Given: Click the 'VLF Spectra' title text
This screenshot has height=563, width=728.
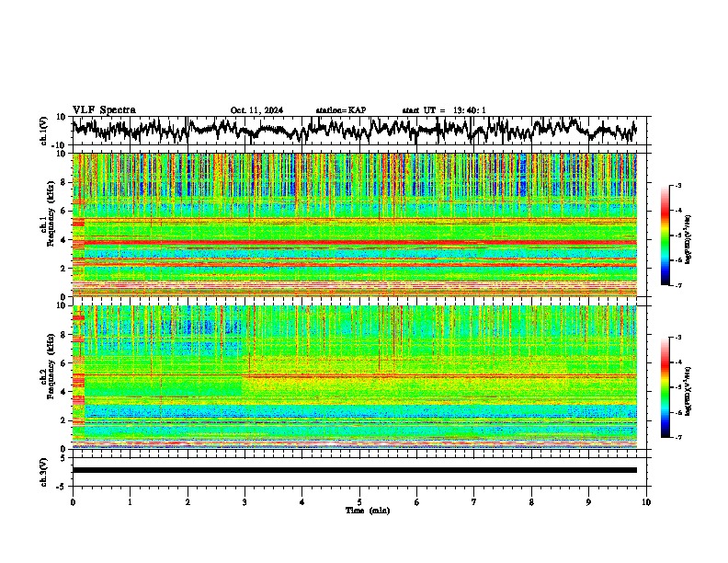Looking at the screenshot, I should pyautogui.click(x=104, y=110).
